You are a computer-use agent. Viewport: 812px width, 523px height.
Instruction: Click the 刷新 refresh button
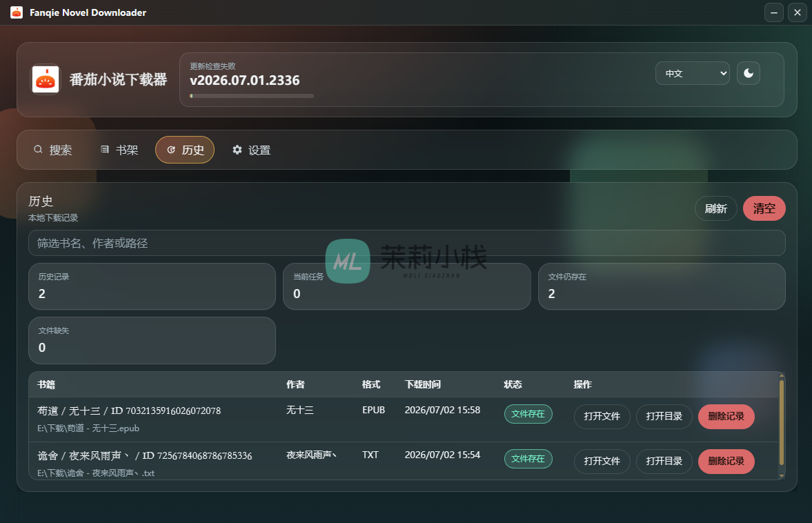click(x=715, y=208)
